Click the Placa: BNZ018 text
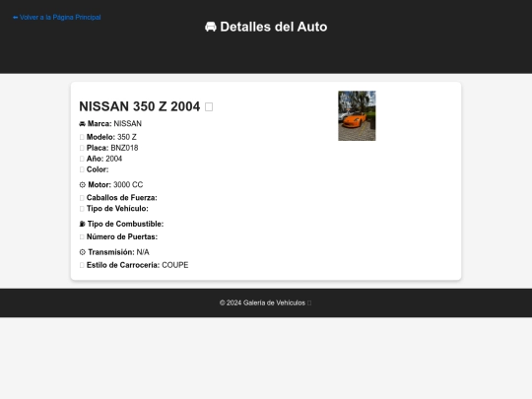 (112, 148)
